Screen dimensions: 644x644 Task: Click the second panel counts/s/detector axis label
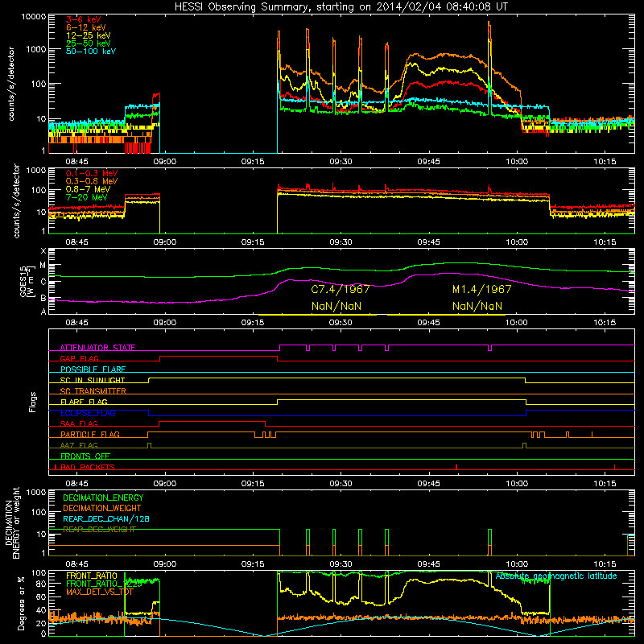point(16,200)
